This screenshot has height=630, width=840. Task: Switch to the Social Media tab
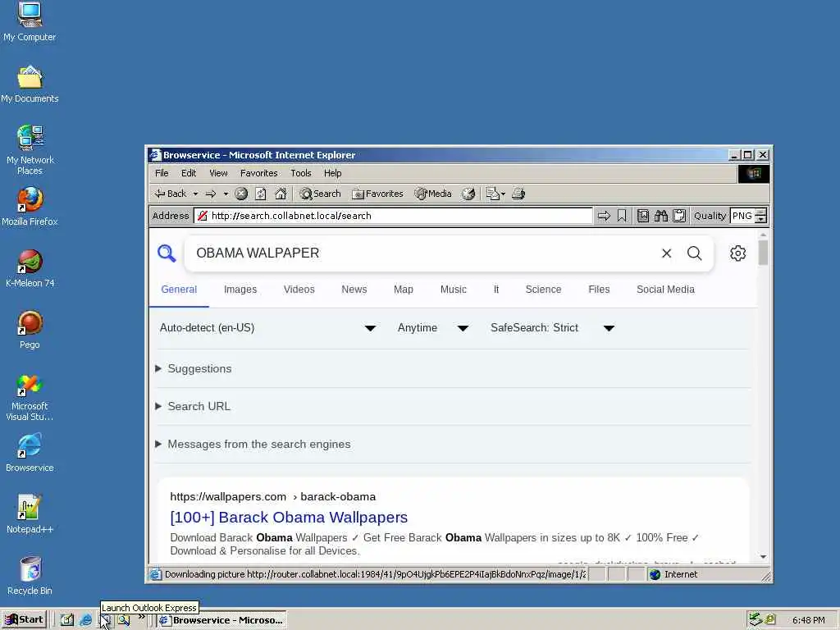(665, 290)
